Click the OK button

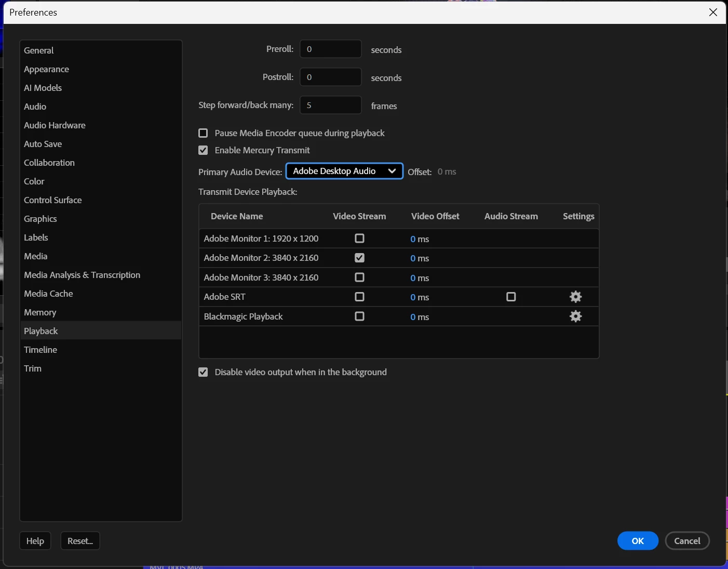638,541
